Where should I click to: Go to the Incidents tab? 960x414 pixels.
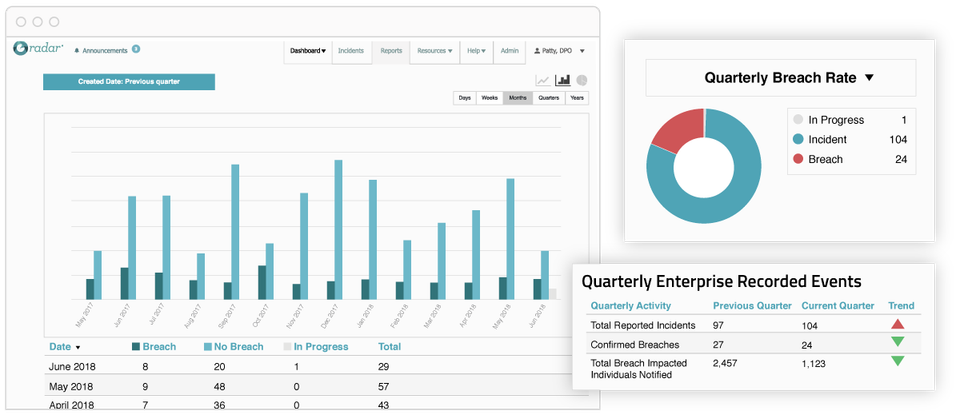(351, 51)
